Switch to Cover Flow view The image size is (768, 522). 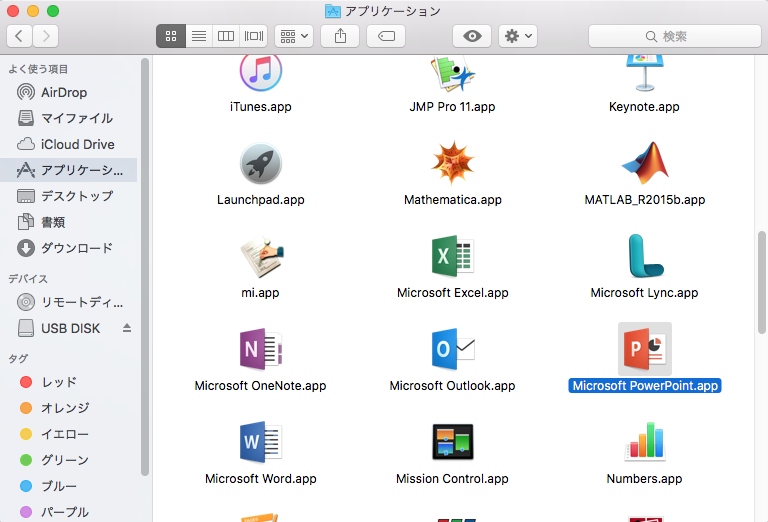(254, 36)
